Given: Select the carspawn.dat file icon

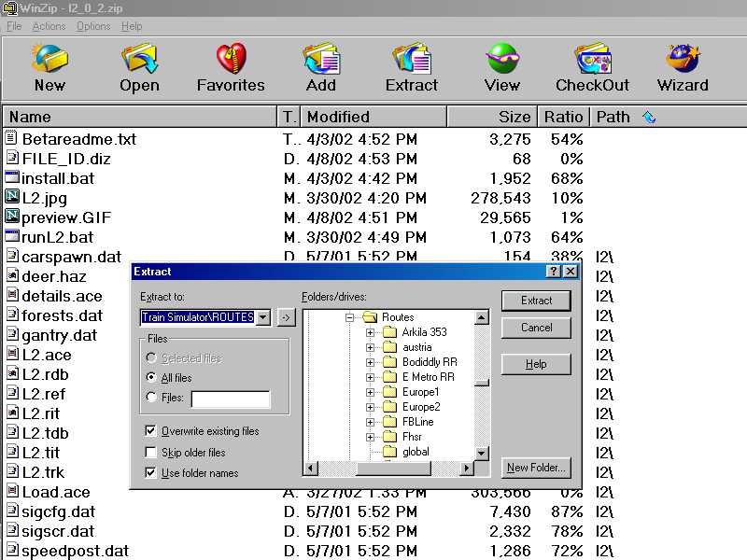Looking at the screenshot, I should pos(12,256).
